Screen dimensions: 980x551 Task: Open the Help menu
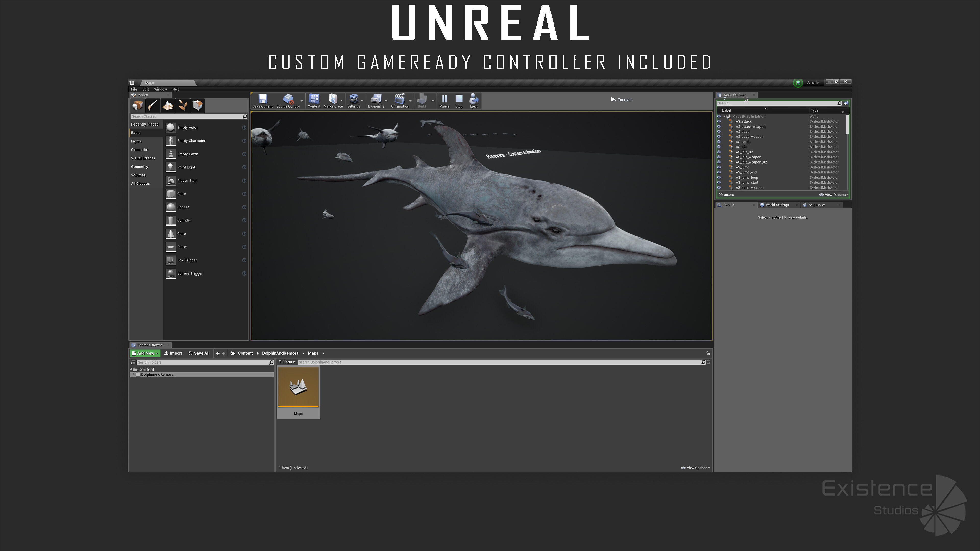[x=176, y=89]
